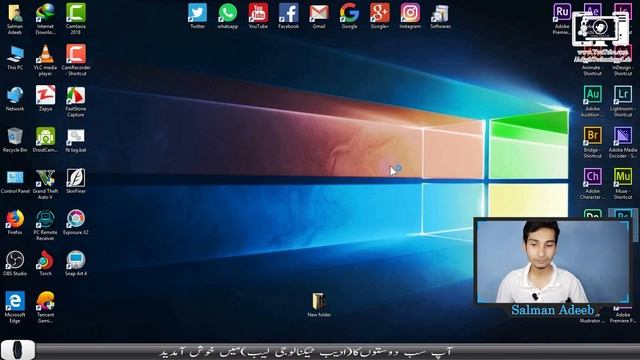The width and height of the screenshot is (640, 360).
Task: Open the Twitter desktop shortcut
Action: [x=198, y=13]
